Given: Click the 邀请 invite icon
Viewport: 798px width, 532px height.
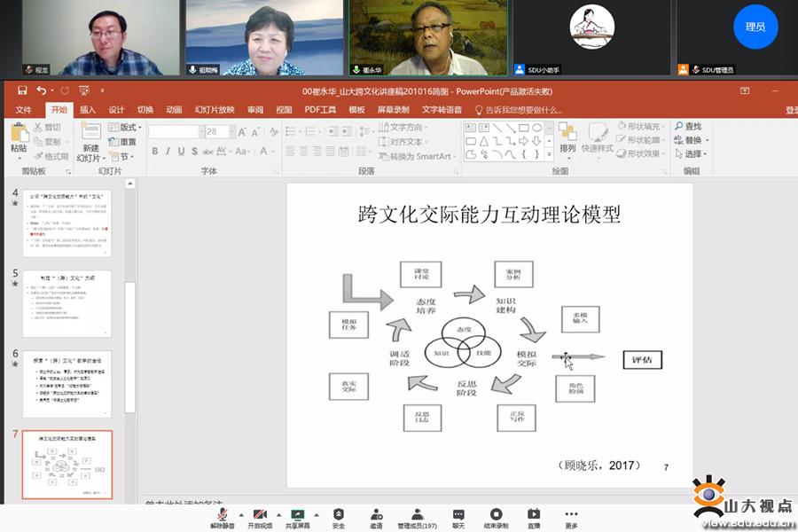Looking at the screenshot, I should [x=376, y=518].
